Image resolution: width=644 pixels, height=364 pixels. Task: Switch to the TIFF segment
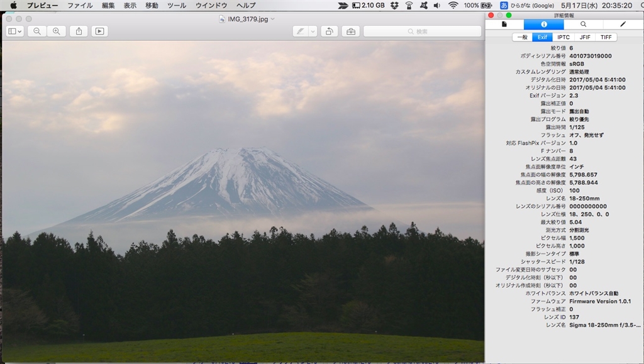coord(606,37)
